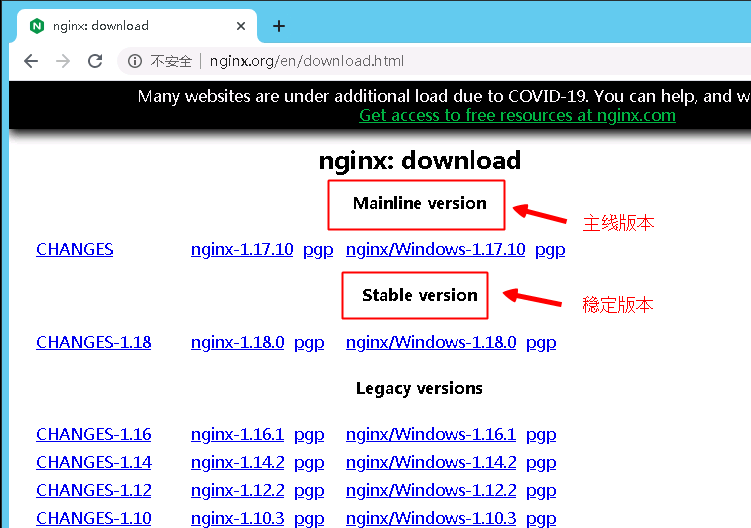This screenshot has height=528, width=751.
Task: Open pgp signature for nginx-1.14.2
Action: pos(309,462)
